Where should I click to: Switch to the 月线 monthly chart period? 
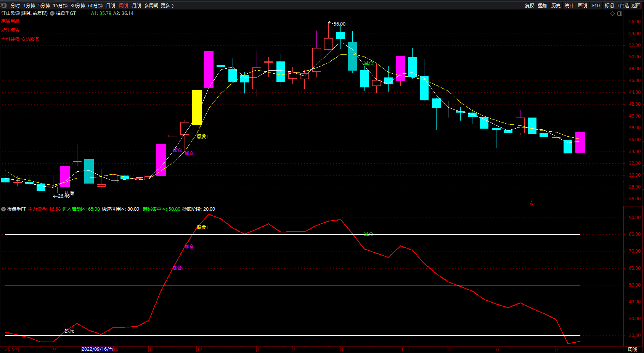coord(136,5)
